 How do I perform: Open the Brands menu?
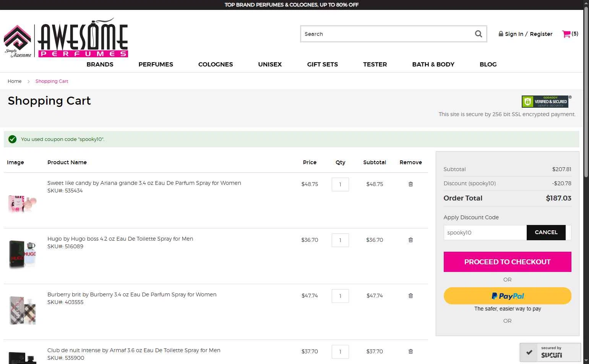tap(100, 64)
